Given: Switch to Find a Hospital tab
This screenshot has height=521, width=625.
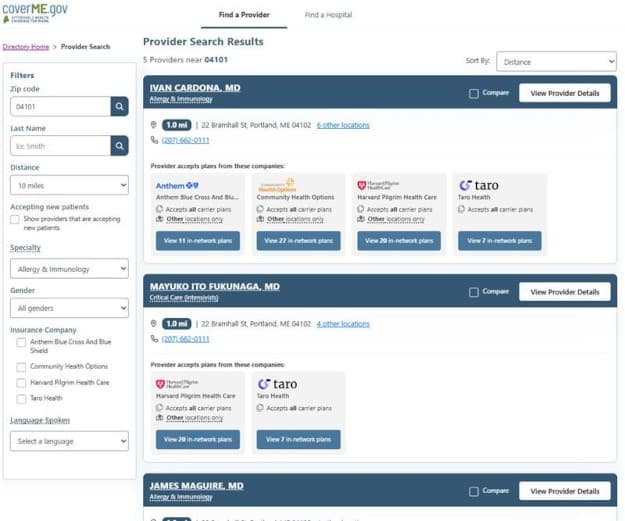Looking at the screenshot, I should click(328, 15).
